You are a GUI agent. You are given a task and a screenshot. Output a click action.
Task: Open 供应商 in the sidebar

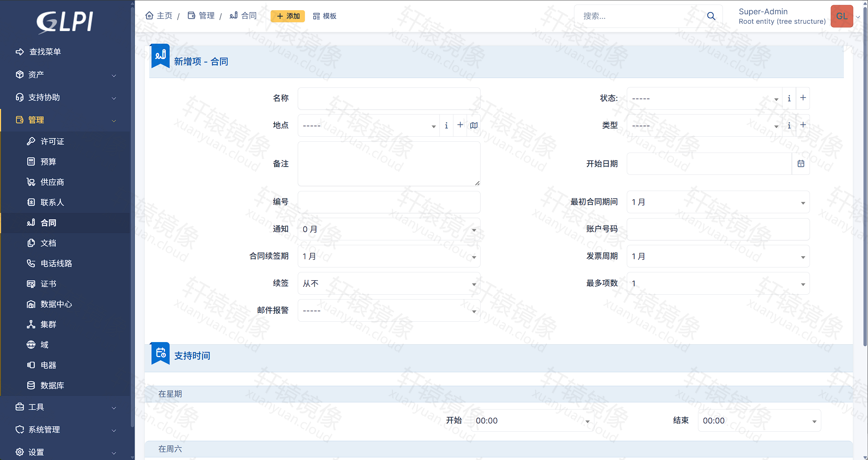(66, 182)
